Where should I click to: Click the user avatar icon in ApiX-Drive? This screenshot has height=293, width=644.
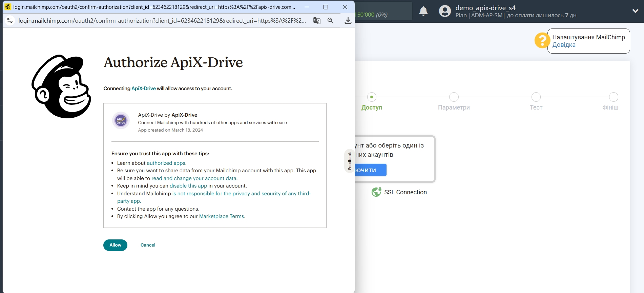coord(445,11)
